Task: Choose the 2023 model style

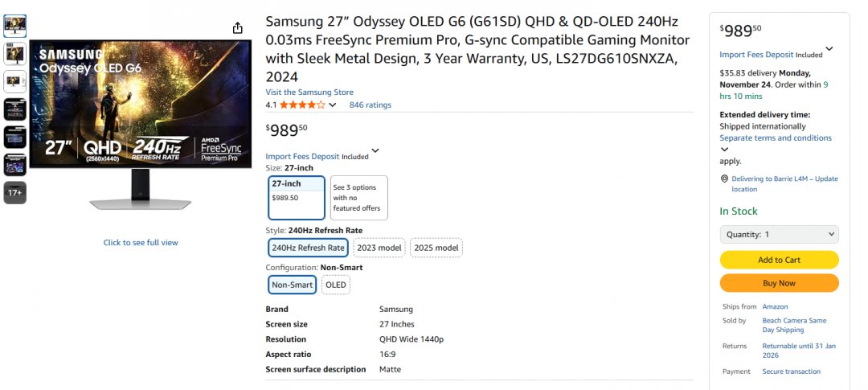Action: tap(379, 248)
